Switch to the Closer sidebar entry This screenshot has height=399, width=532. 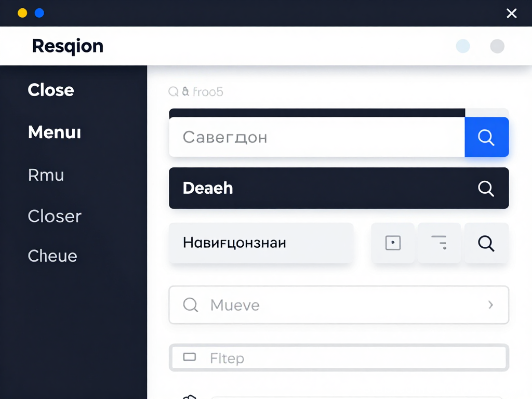coord(55,216)
